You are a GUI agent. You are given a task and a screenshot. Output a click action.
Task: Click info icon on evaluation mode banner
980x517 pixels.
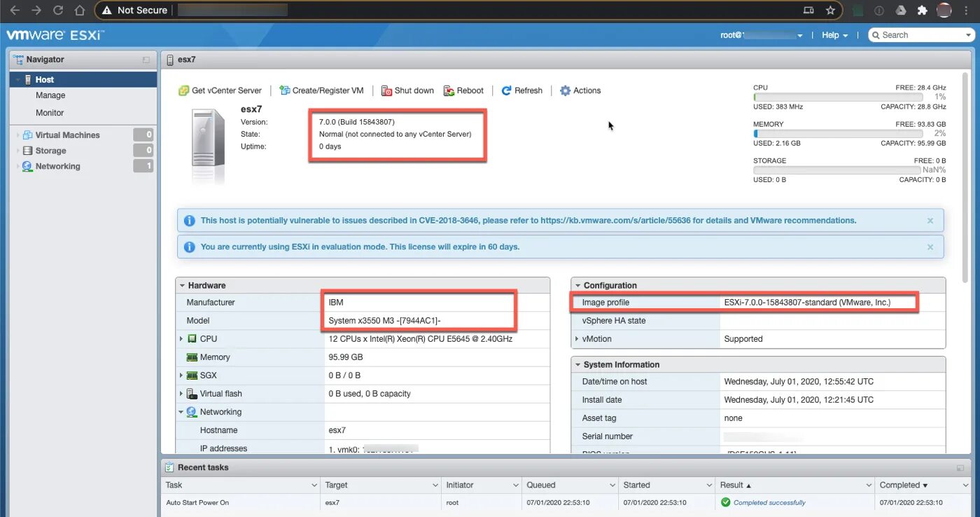click(x=189, y=247)
